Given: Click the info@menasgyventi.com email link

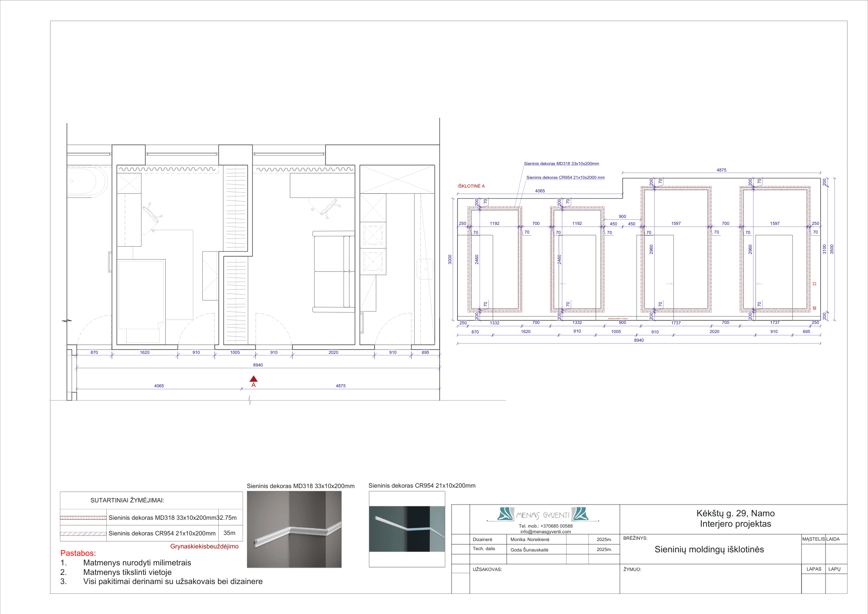Looking at the screenshot, I should pyautogui.click(x=546, y=531).
